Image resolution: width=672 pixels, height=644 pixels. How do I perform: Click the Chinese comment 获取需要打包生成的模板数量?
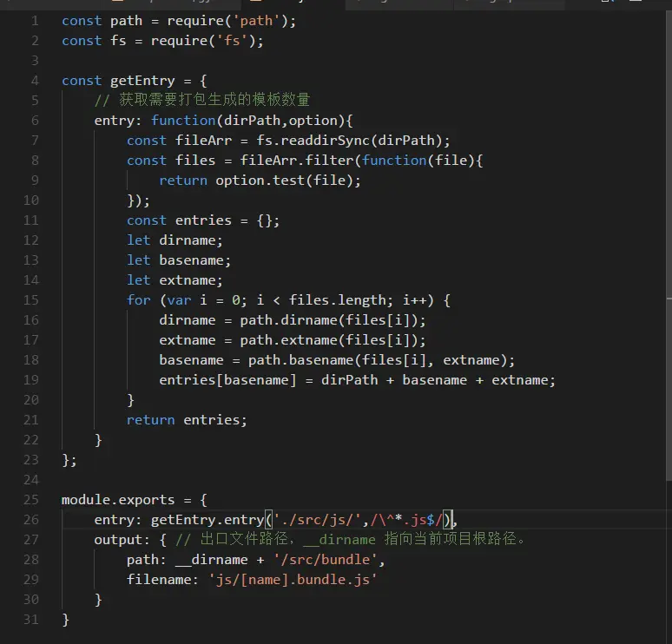[201, 100]
